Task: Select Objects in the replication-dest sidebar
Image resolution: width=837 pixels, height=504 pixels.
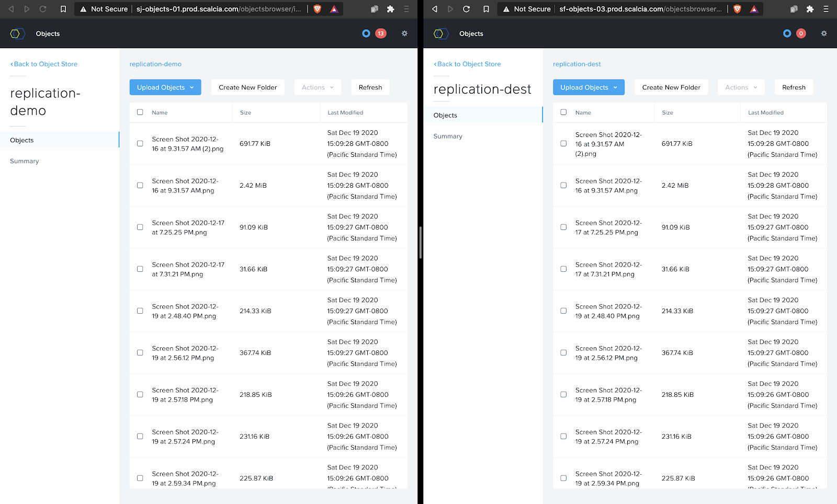Action: 483,115
